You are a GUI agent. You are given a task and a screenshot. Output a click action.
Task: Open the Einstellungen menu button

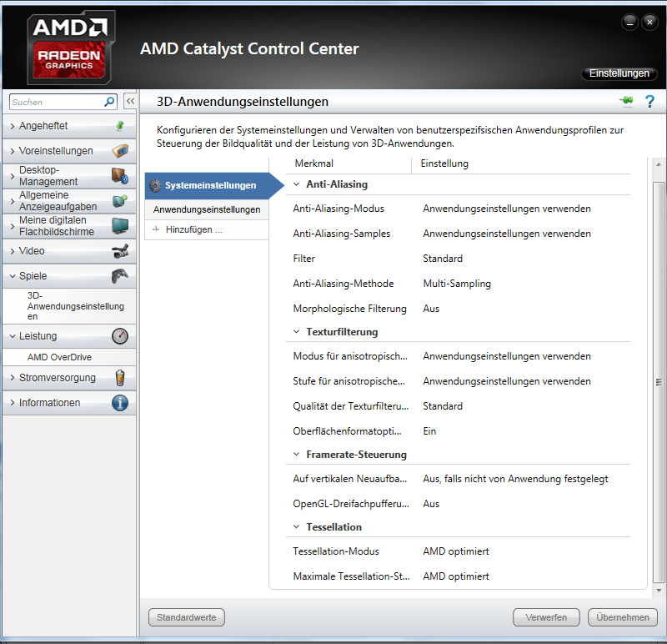click(619, 73)
